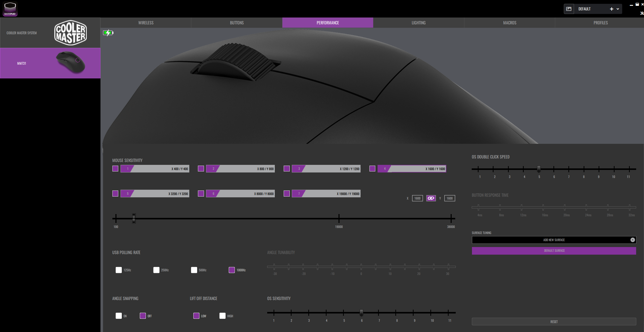Select DPI level 7 X 19000 preset
Screen dimensions: 644x332
click(x=326, y=194)
